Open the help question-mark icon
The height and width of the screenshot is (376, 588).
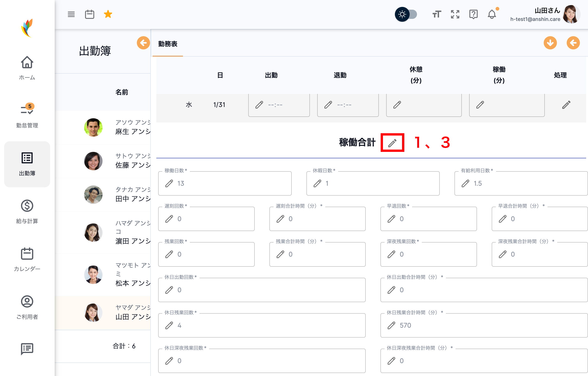pos(473,14)
